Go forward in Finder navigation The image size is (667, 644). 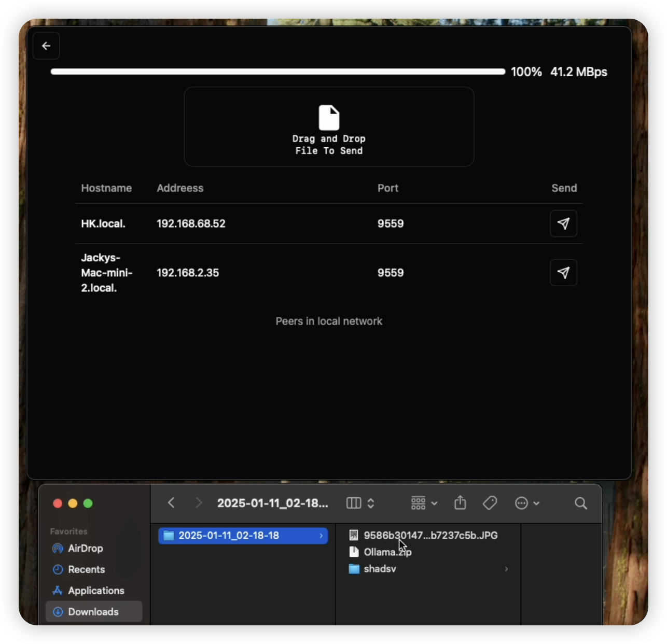pyautogui.click(x=198, y=503)
